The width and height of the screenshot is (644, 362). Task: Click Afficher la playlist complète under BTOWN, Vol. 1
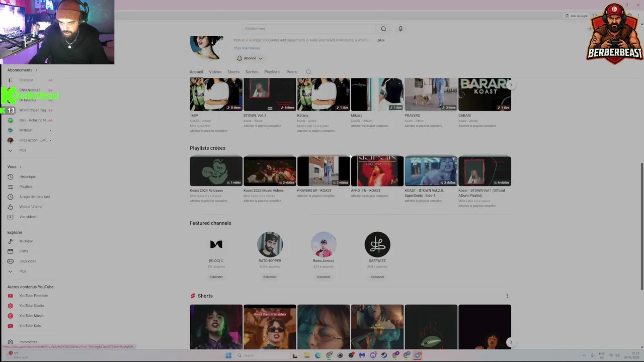coord(262,126)
